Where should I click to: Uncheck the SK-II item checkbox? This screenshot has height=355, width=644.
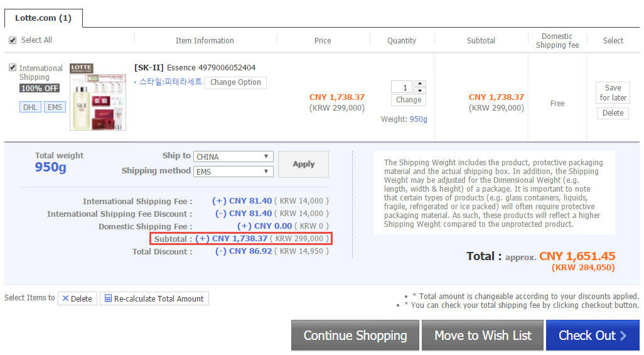coord(13,67)
